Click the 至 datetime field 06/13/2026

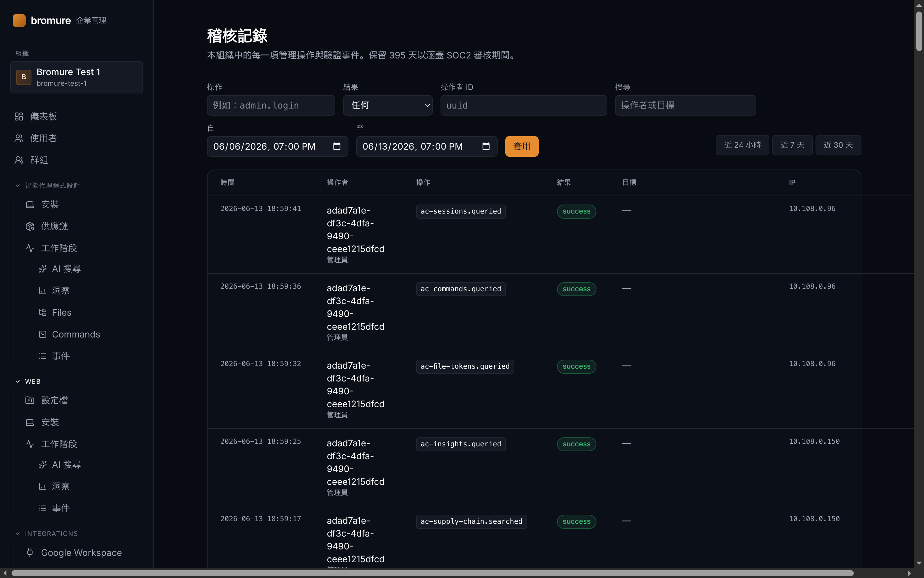426,146
